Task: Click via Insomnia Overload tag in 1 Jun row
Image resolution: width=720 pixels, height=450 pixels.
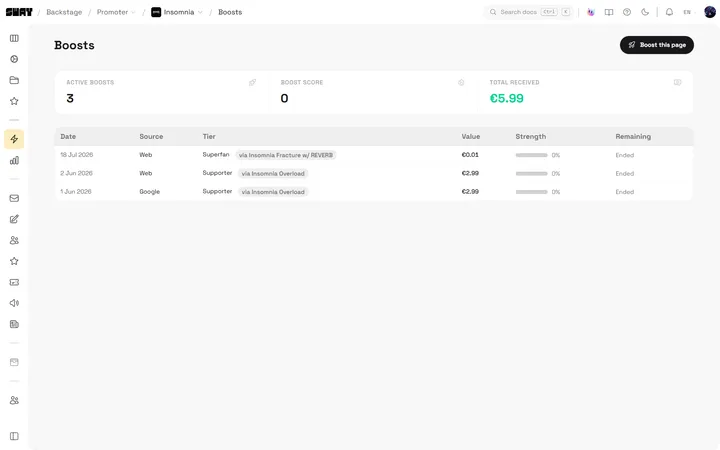Action: [x=273, y=192]
